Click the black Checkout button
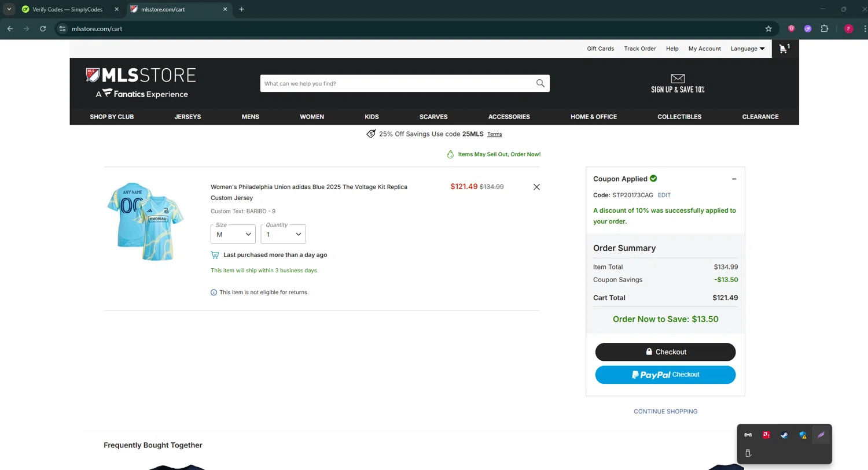This screenshot has width=868, height=470. [665, 352]
